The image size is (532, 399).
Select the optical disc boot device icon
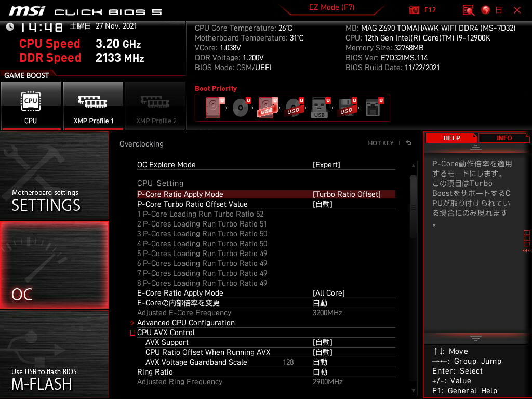(241, 108)
